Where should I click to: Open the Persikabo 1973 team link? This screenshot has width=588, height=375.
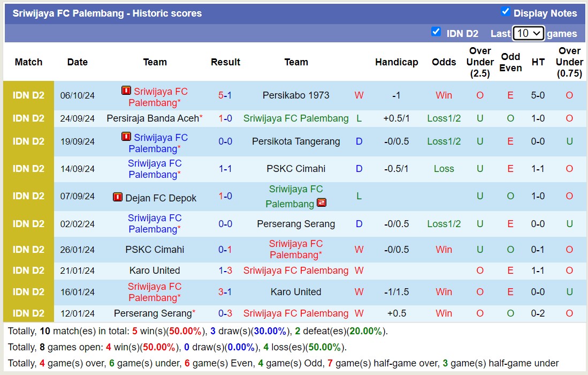(x=296, y=95)
